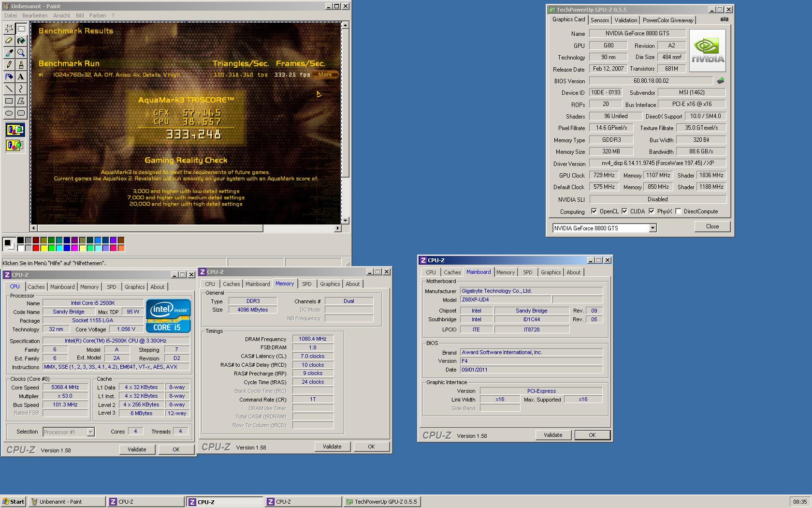Open the Caches tab in the CPU-Z Mainboard window
This screenshot has height=508, width=812.
[x=452, y=272]
